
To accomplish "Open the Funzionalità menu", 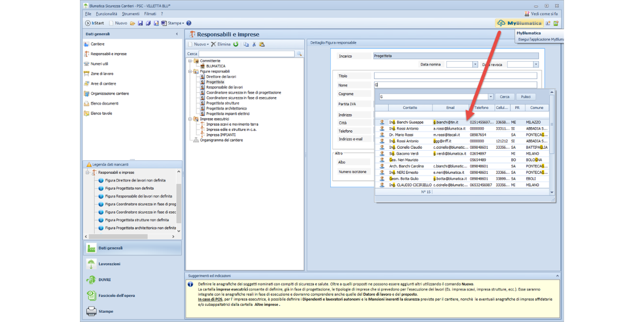I will click(x=106, y=13).
